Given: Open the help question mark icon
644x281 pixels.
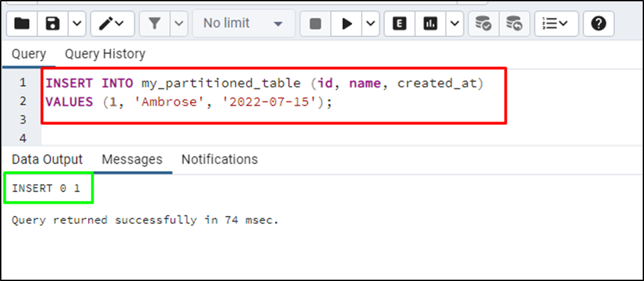Looking at the screenshot, I should click(x=599, y=24).
